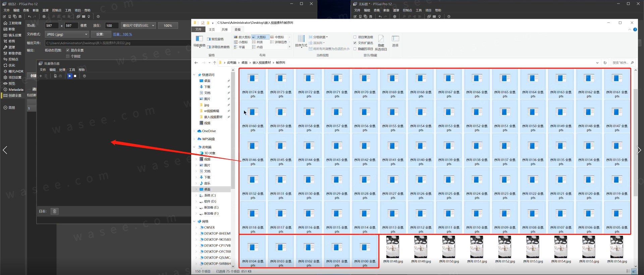Click the settings gear in the left PTGui toolbar
Screen dimensions: 644x275
pos(44,16)
